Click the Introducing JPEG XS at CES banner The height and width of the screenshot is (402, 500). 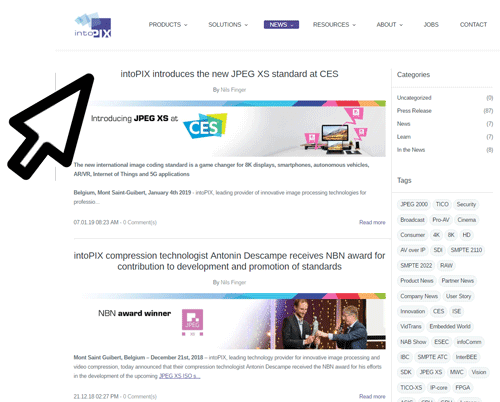click(x=230, y=128)
